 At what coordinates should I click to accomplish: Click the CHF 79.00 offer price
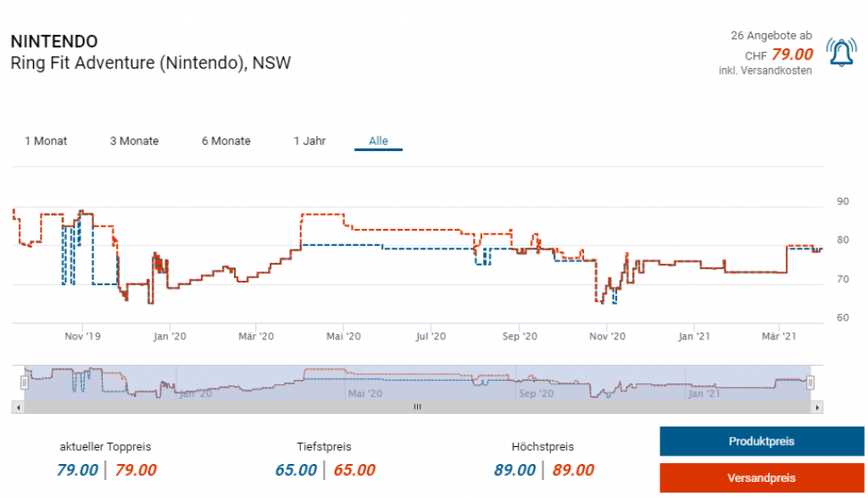pyautogui.click(x=792, y=54)
